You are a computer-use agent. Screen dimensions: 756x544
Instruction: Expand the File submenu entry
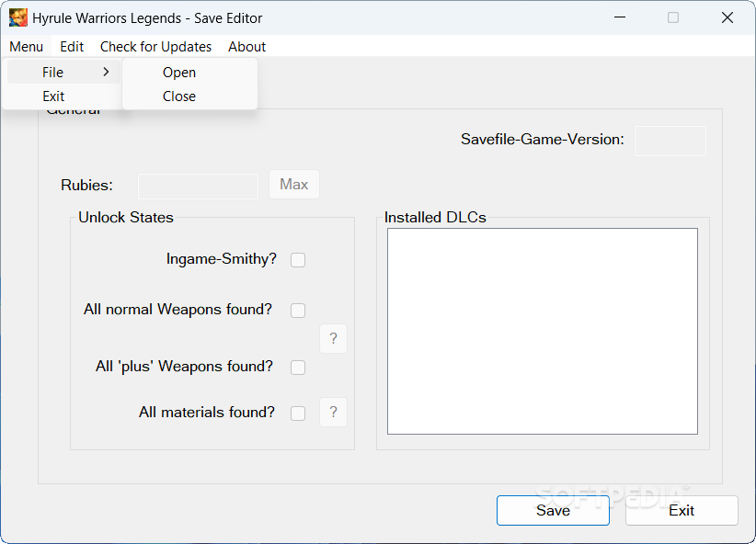[63, 73]
